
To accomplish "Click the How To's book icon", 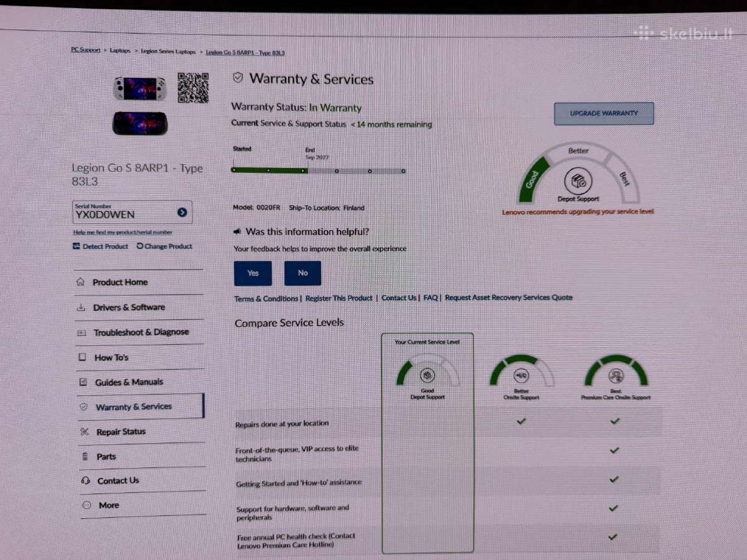I will [82, 358].
